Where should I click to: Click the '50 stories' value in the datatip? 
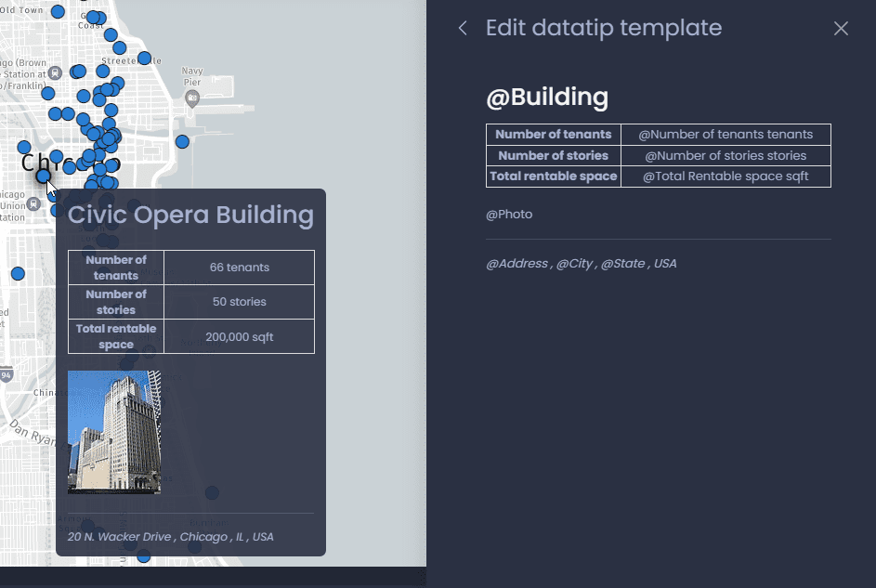click(239, 302)
